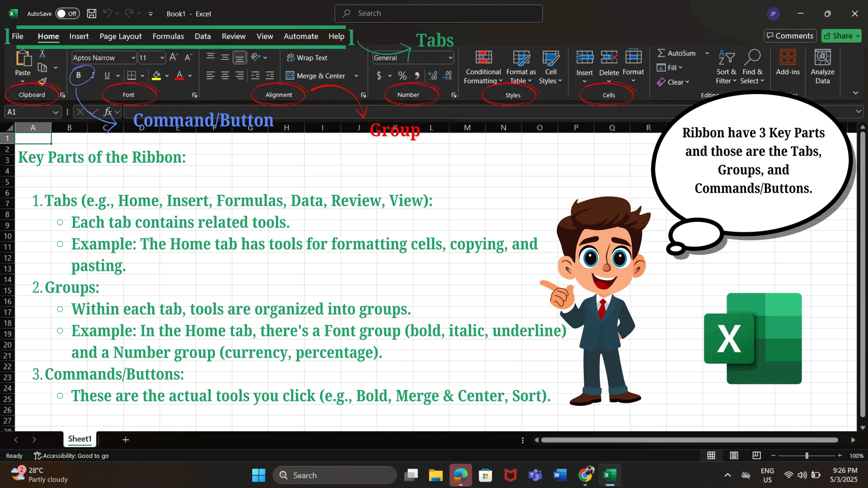Click the Paste clipboard icon
The width and height of the screenshot is (868, 488).
pos(23,58)
